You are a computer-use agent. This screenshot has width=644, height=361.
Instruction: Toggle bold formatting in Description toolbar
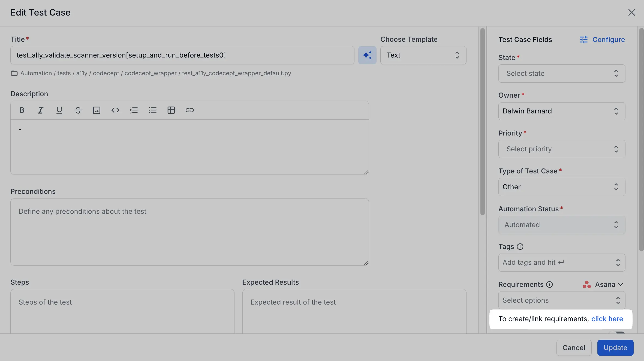(x=22, y=110)
